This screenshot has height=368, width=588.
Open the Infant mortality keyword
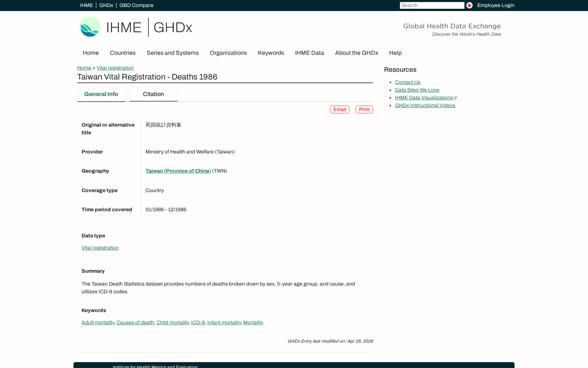pos(224,323)
